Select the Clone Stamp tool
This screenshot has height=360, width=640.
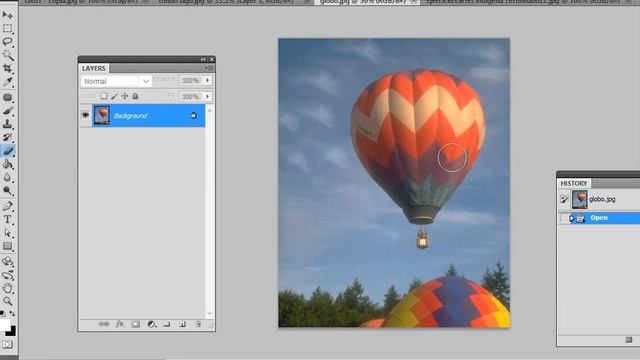7,124
